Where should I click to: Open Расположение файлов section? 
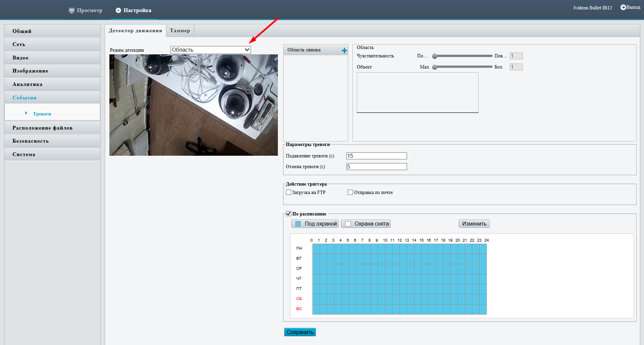52,128
